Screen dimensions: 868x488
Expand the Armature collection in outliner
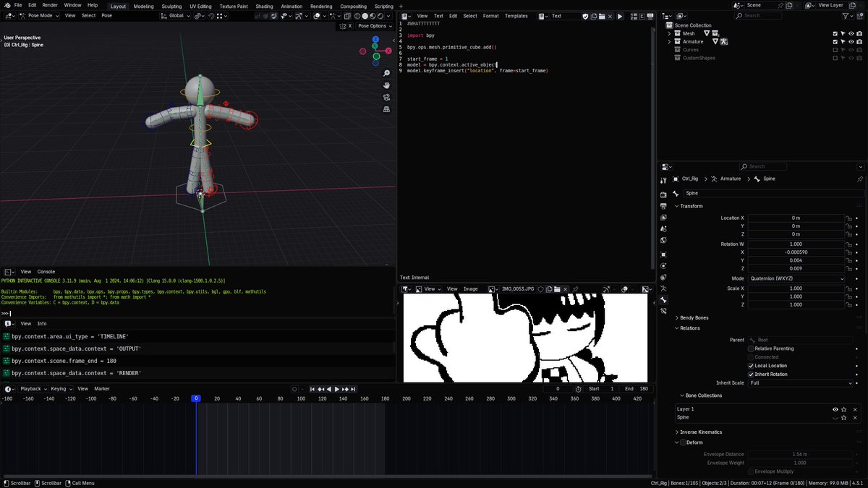point(669,42)
